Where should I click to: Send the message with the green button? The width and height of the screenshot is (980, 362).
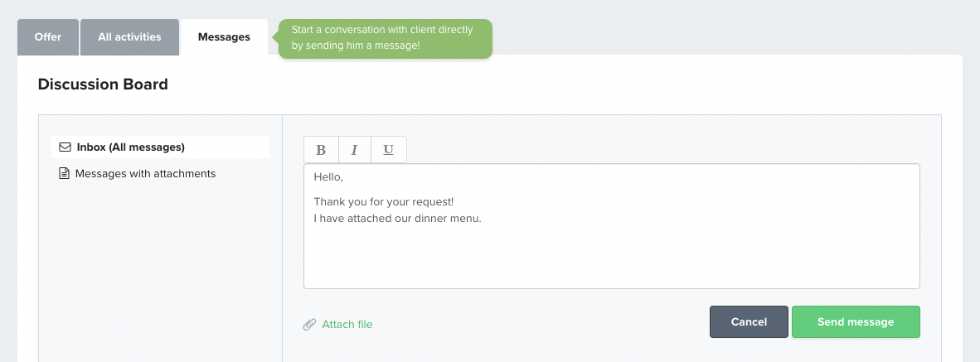[856, 322]
